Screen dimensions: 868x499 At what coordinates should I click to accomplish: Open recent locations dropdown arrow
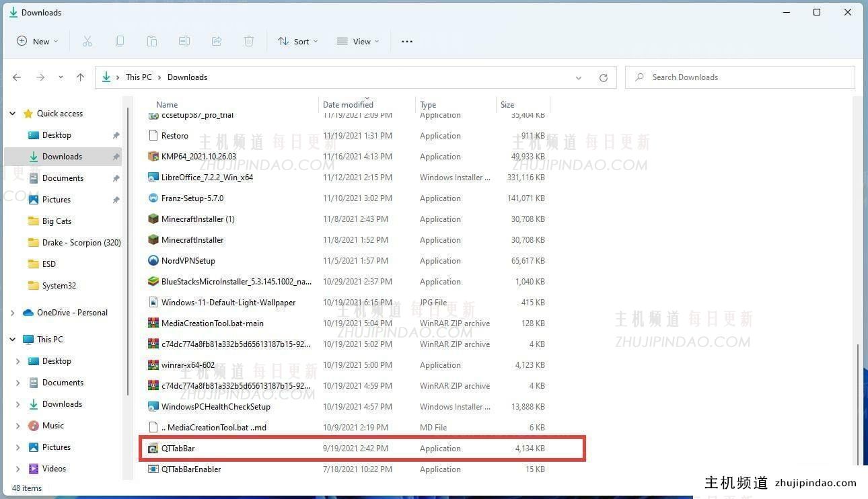click(61, 77)
